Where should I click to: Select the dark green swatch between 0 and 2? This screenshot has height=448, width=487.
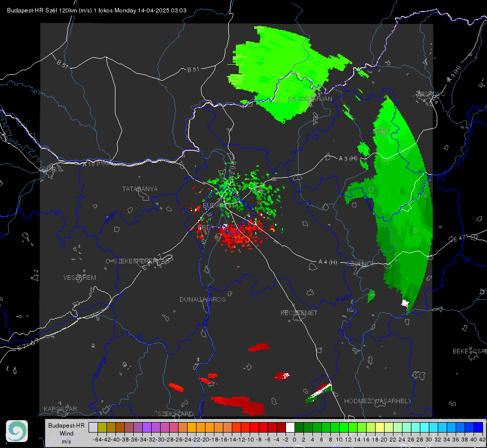(299, 427)
